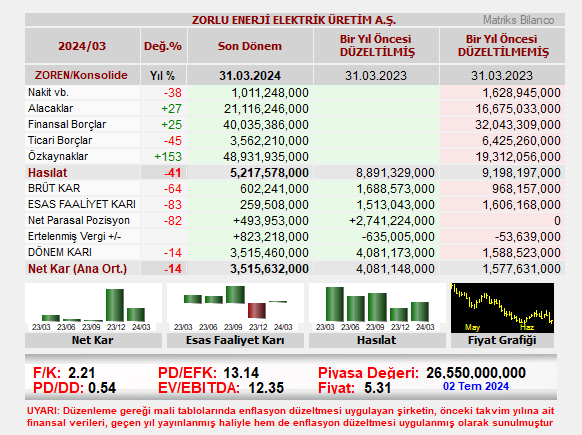Image resolution: width=582 pixels, height=435 pixels.
Task: Open the Esas Faaliyet Karı chart thumbnail
Action: tap(235, 308)
